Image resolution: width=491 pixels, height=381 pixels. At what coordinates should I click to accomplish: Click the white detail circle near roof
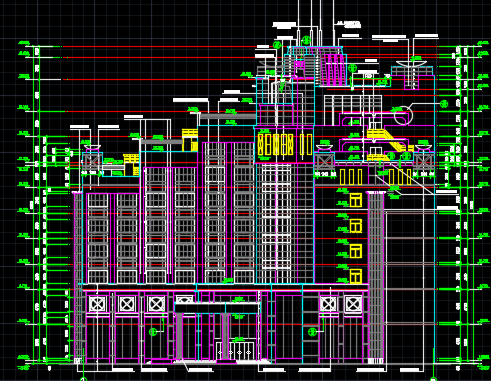pos(403,115)
